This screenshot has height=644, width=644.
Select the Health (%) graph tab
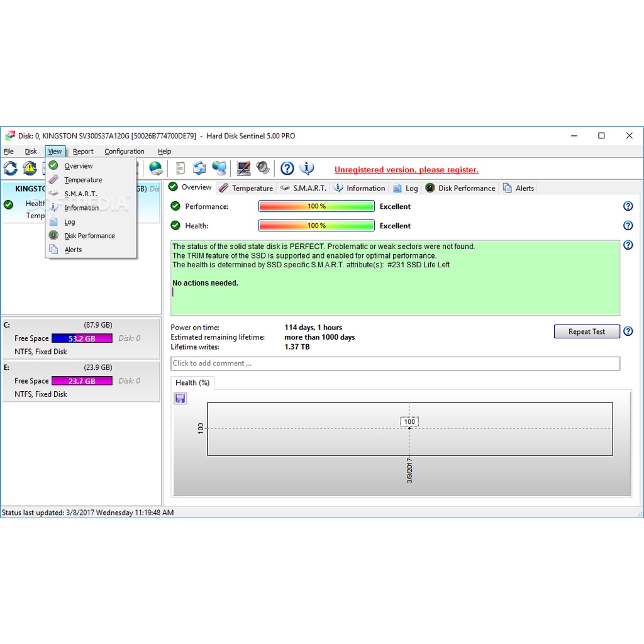tap(192, 383)
